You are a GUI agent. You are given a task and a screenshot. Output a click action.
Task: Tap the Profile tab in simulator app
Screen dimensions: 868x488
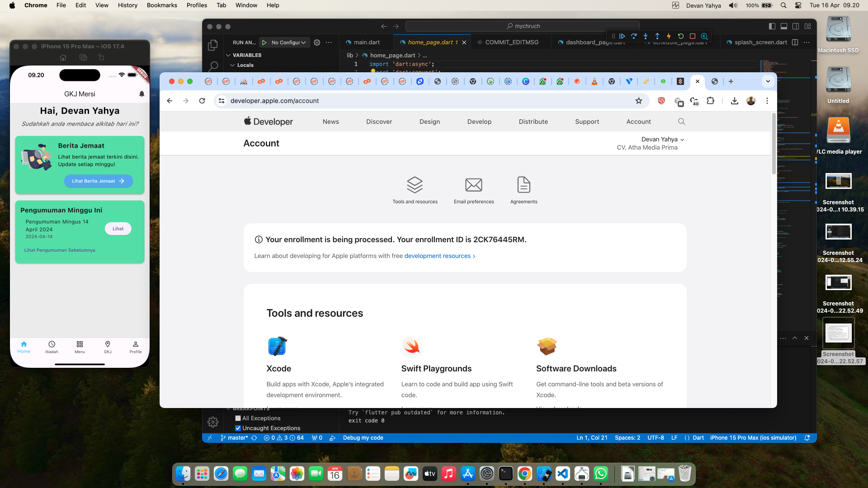135,347
